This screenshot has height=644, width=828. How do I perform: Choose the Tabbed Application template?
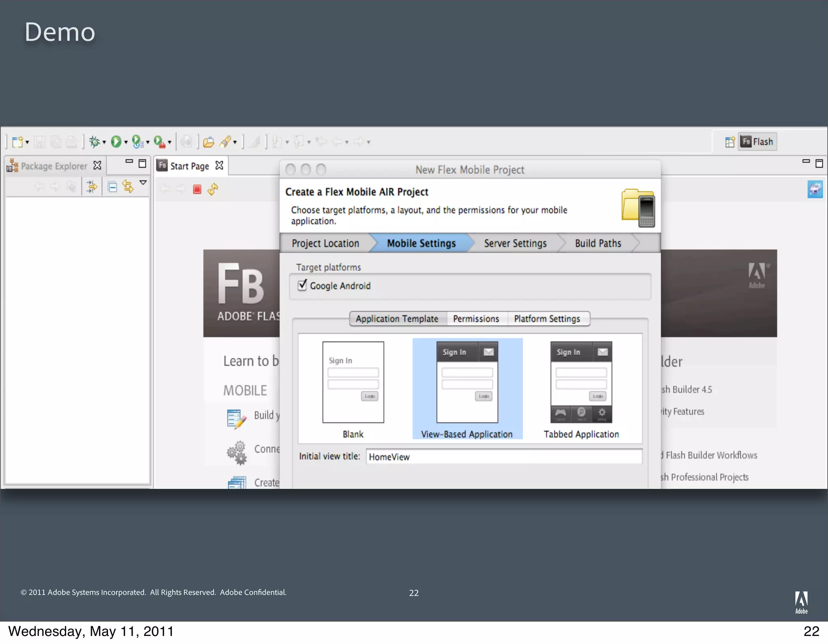tap(581, 389)
